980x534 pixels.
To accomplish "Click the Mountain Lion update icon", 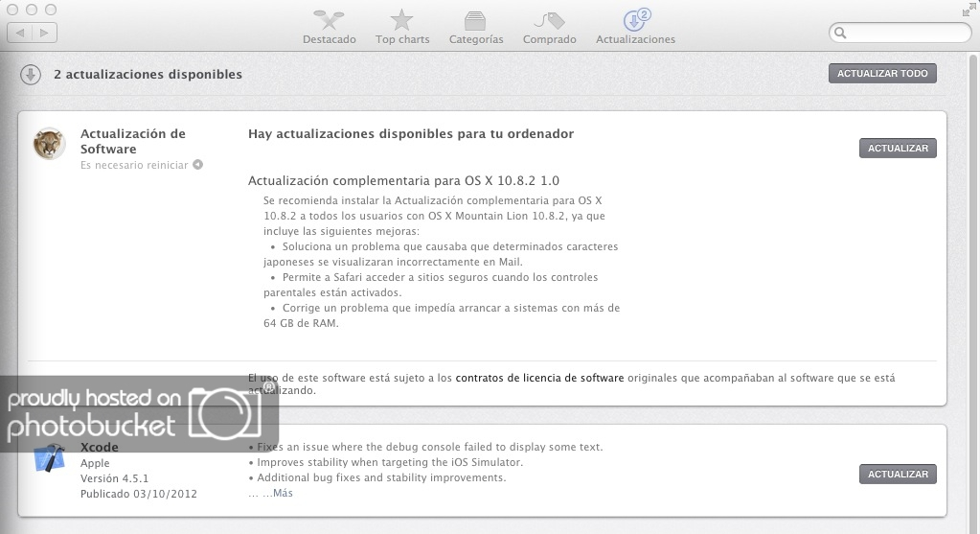I will click(49, 144).
